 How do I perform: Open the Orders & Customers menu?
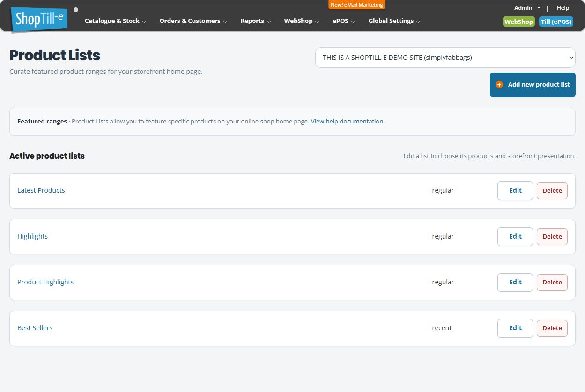click(x=193, y=21)
